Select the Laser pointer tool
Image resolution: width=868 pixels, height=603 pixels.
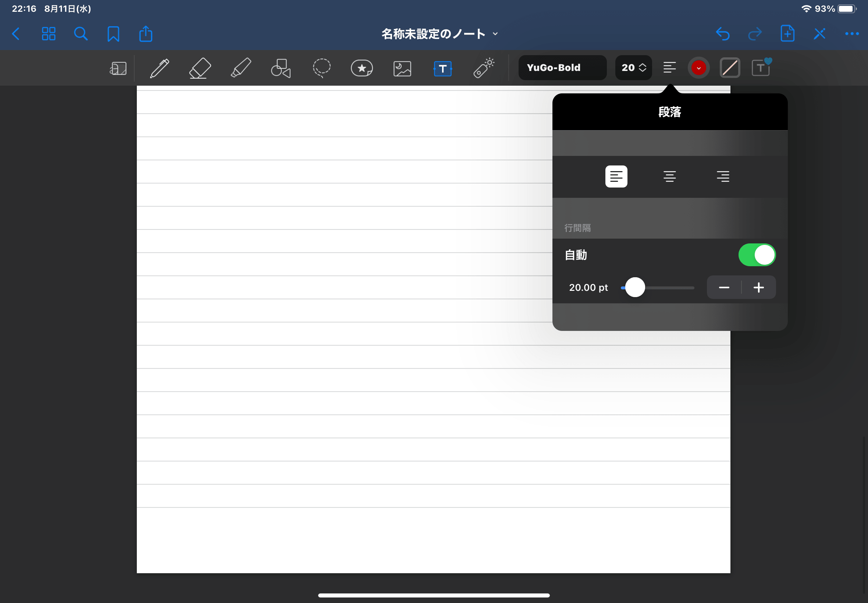coord(484,68)
